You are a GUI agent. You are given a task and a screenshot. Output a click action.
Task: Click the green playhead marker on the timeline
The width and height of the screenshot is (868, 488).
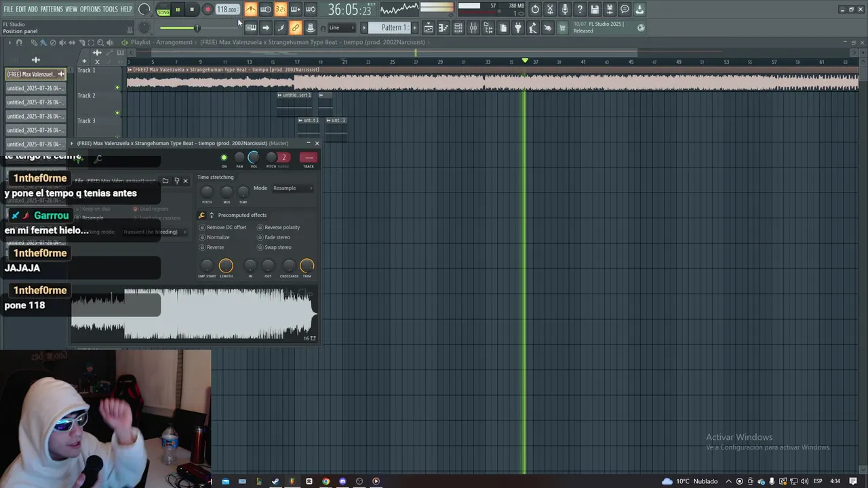coord(525,61)
